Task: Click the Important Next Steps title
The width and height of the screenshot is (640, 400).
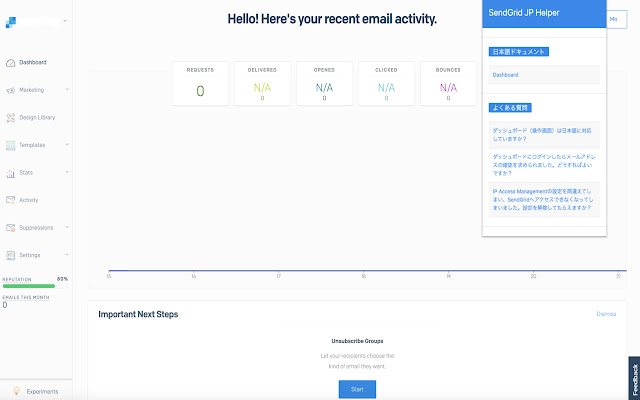Action: pos(138,314)
